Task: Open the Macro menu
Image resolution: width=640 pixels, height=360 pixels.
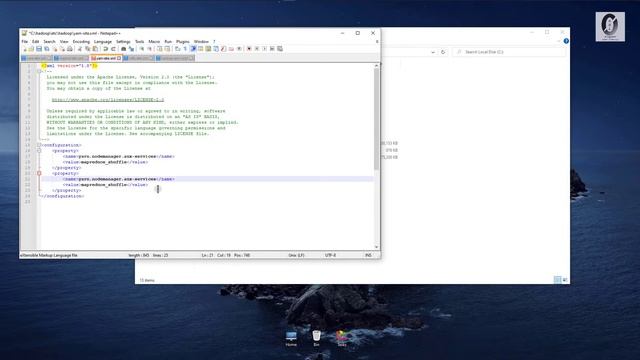Action: coord(154,42)
